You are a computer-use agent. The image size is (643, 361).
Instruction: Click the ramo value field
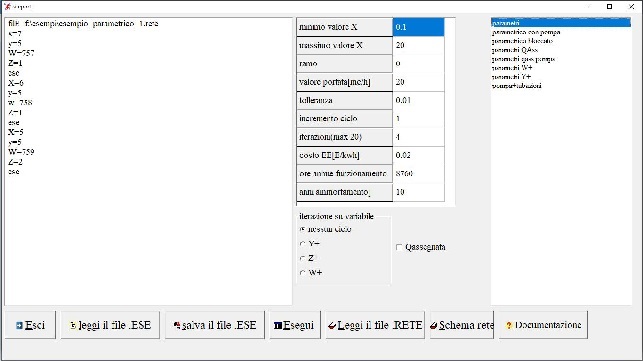[418, 64]
